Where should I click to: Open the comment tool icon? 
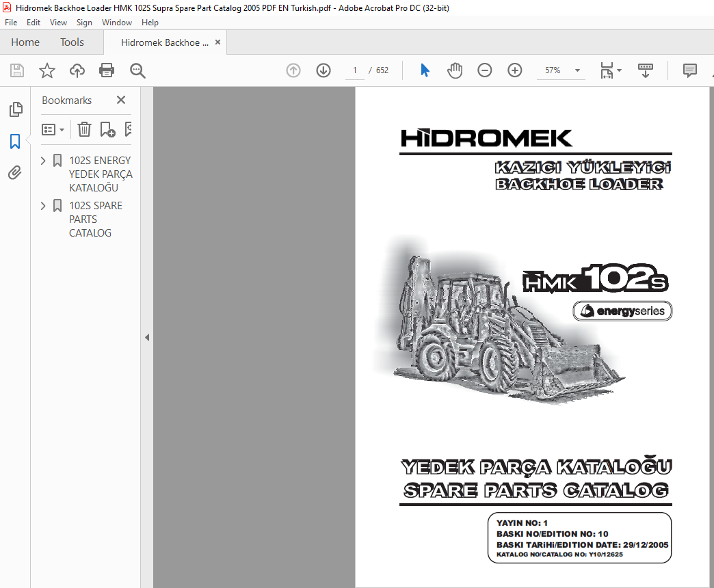coord(690,70)
